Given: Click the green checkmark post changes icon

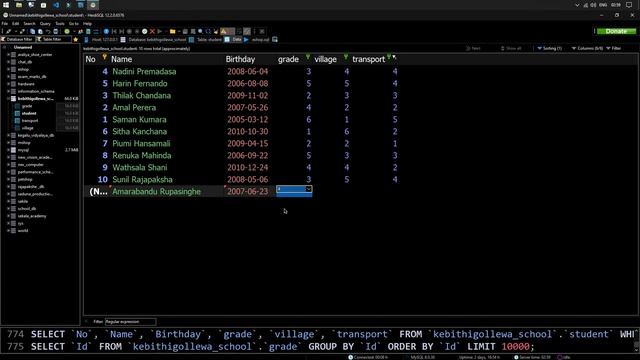Looking at the screenshot, I should point(144,31).
